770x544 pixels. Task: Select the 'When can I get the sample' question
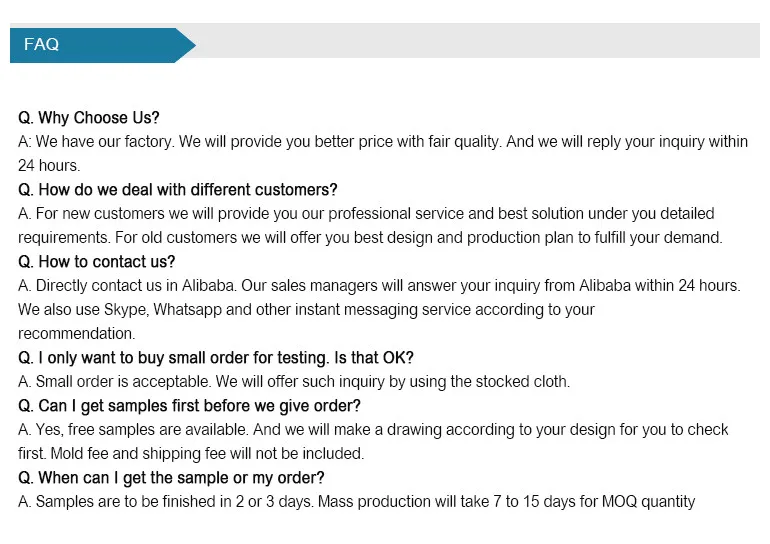tap(172, 478)
